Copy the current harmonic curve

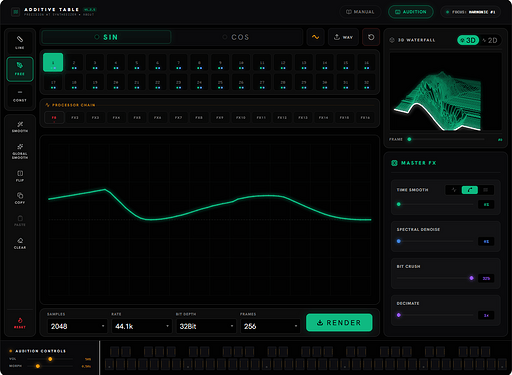point(20,198)
